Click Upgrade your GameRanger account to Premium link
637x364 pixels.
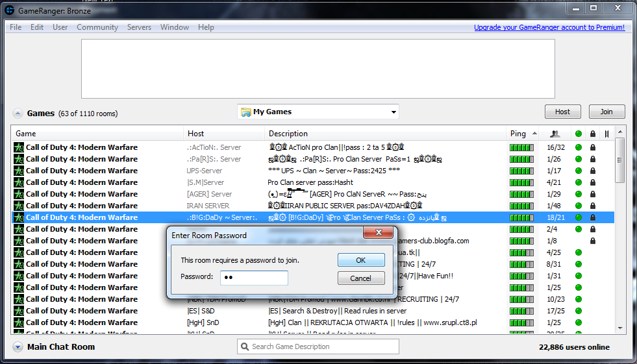tap(549, 27)
